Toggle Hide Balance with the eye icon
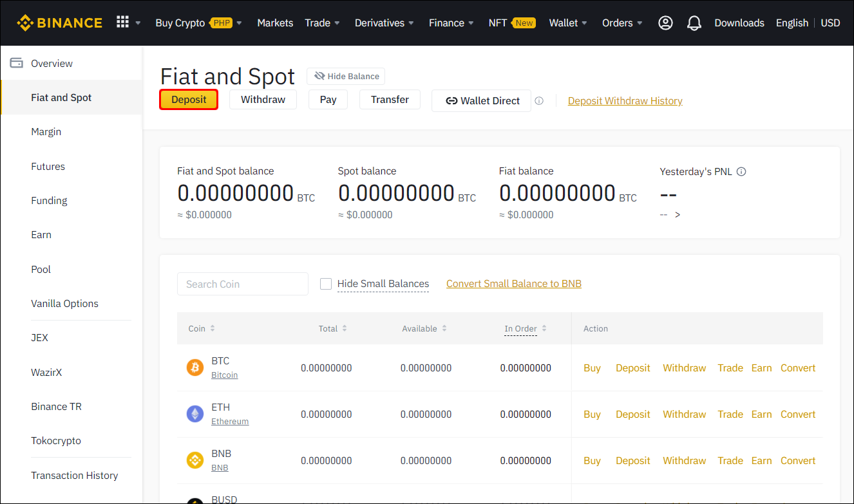 coord(320,76)
